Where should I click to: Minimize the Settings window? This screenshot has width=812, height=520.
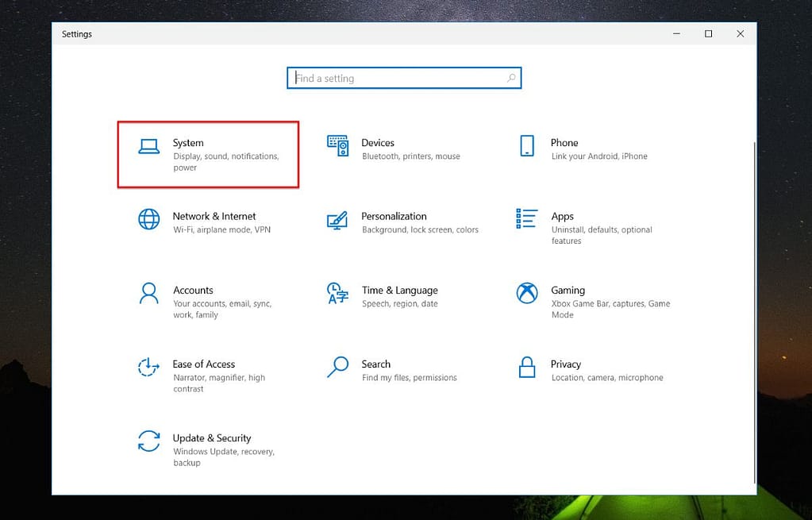click(676, 33)
